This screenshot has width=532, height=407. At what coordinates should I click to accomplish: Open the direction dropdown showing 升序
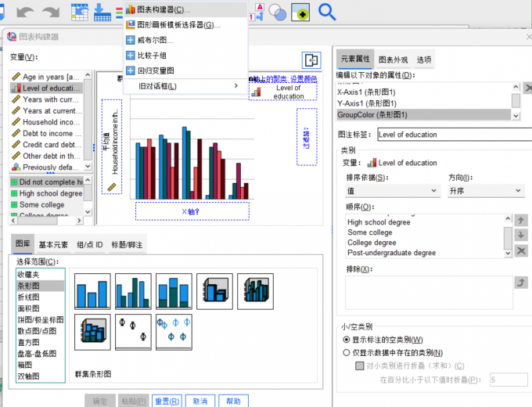click(486, 190)
